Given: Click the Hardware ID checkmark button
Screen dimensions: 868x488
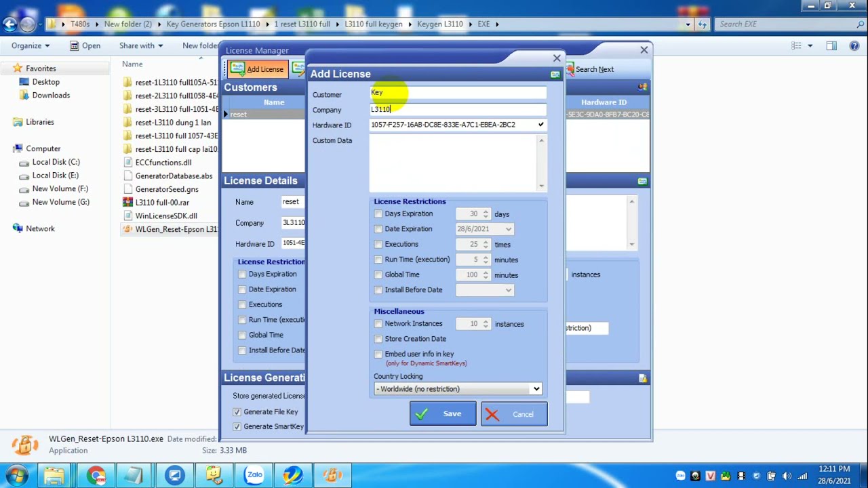Looking at the screenshot, I should (x=540, y=125).
